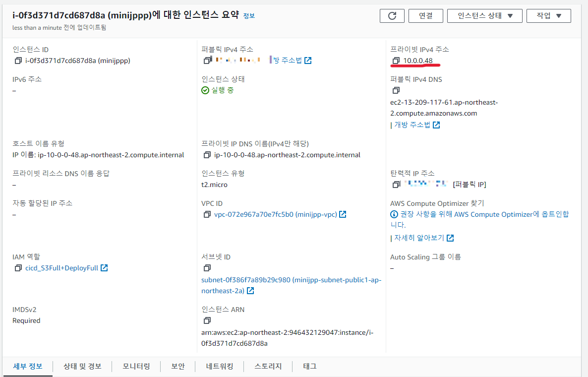
Task: Open AWS Compute Optimizer opt-in link
Action: click(479, 219)
